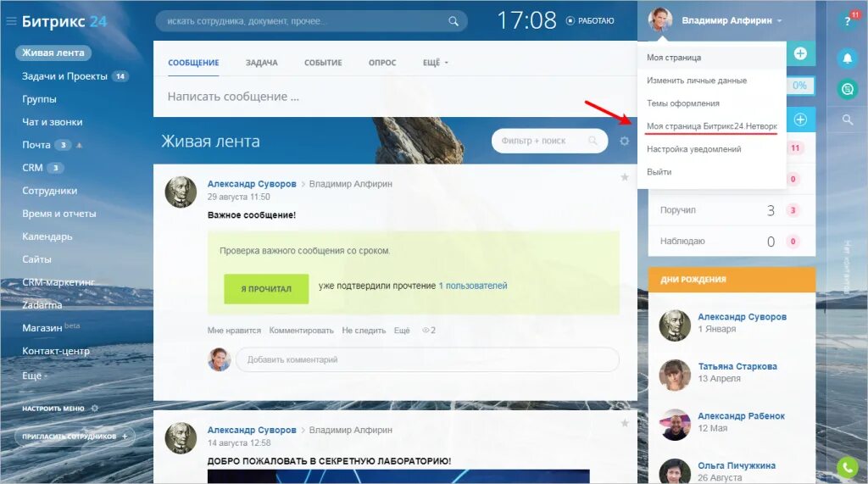Click Владимир Алфирин profile avatar in the header

pos(659,20)
